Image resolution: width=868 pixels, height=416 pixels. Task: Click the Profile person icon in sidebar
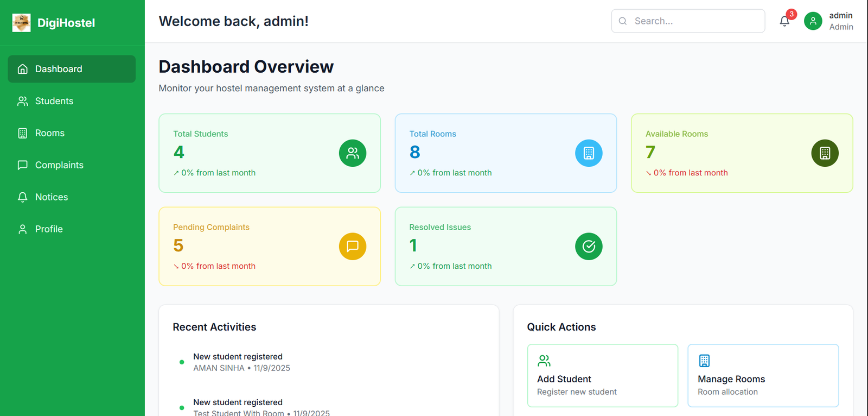(x=22, y=229)
